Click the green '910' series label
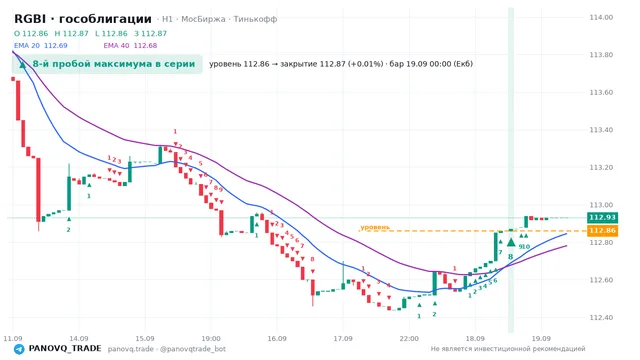 524,247
